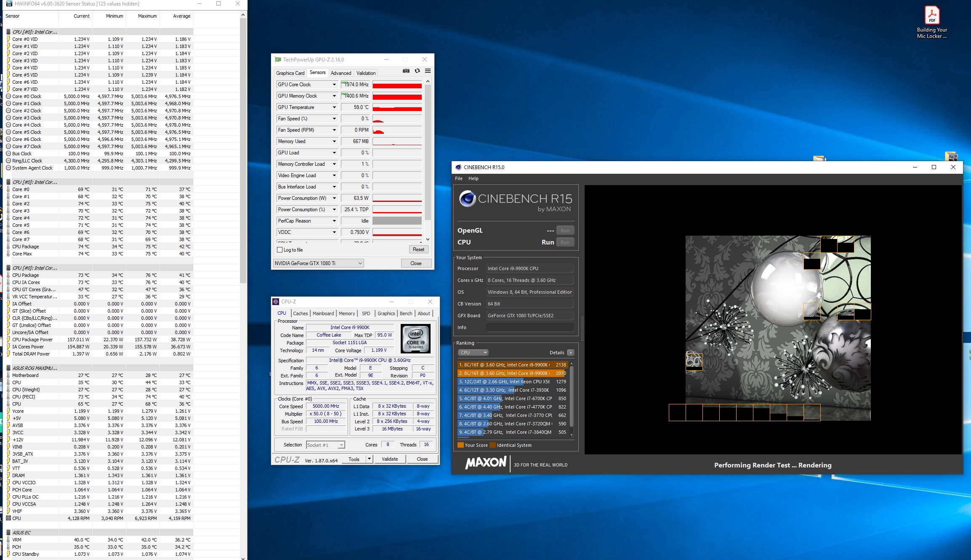Click the Maximum column header in HWiNFO
This screenshot has height=560, width=971.
tap(147, 16)
